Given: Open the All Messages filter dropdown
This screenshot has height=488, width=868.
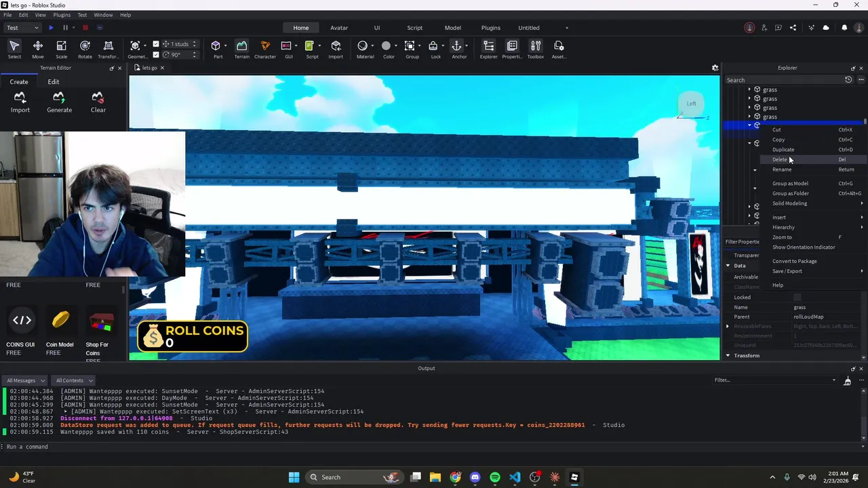Looking at the screenshot, I should [26, 380].
